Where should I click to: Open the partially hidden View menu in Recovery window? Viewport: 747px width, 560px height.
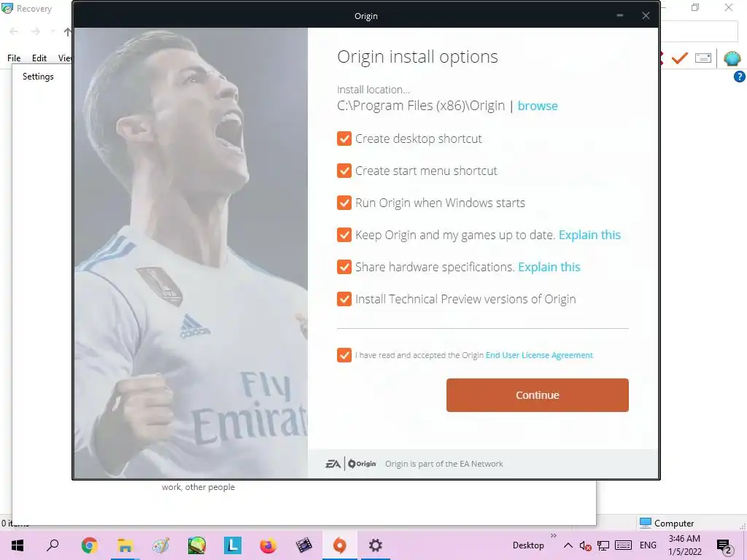[x=65, y=58]
